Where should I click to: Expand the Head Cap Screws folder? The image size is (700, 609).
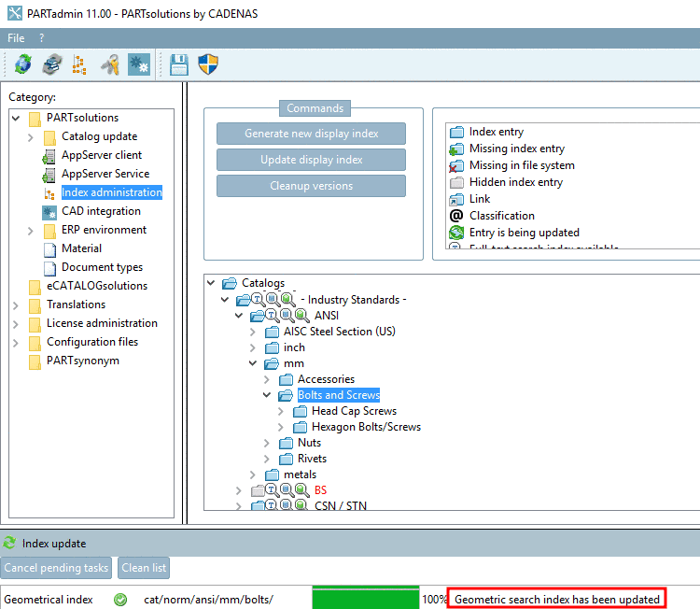point(281,411)
